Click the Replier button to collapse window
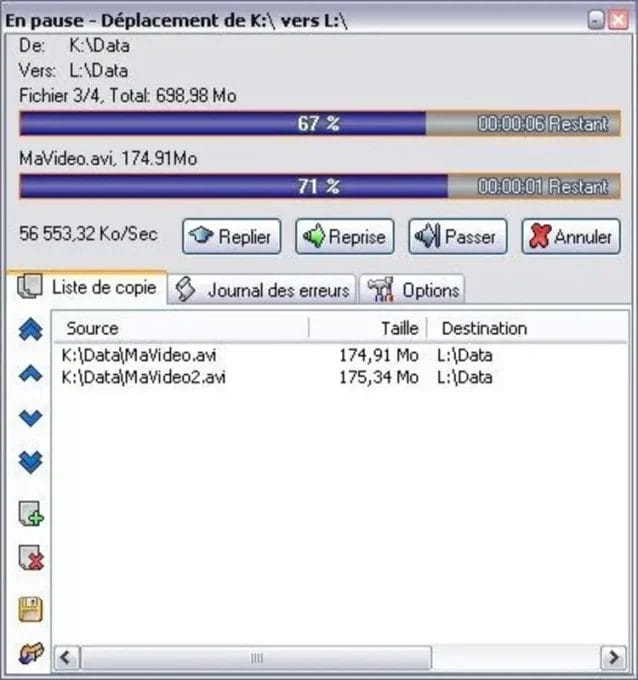Screen dimensions: 638x680 (232, 237)
